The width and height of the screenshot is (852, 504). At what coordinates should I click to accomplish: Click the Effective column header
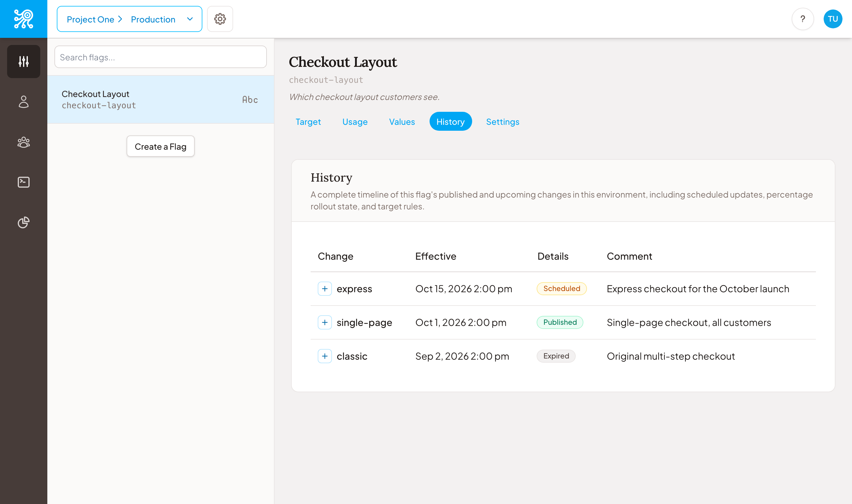click(x=436, y=256)
